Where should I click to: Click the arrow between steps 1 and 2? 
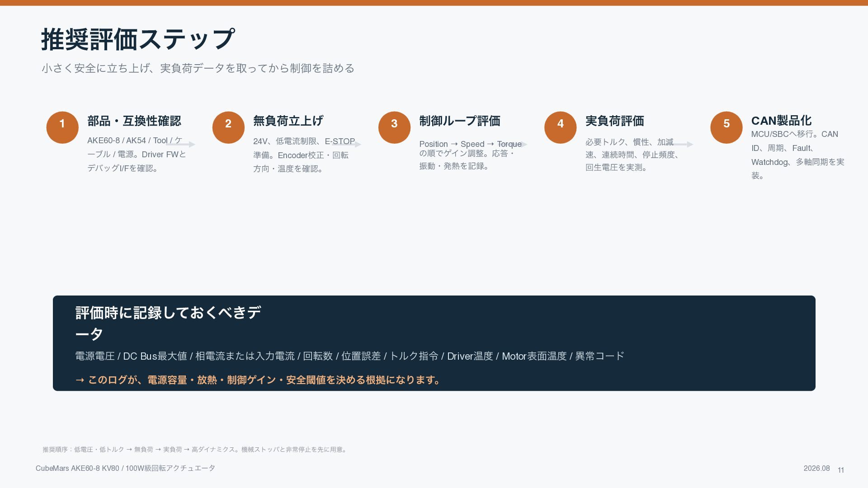coord(180,145)
